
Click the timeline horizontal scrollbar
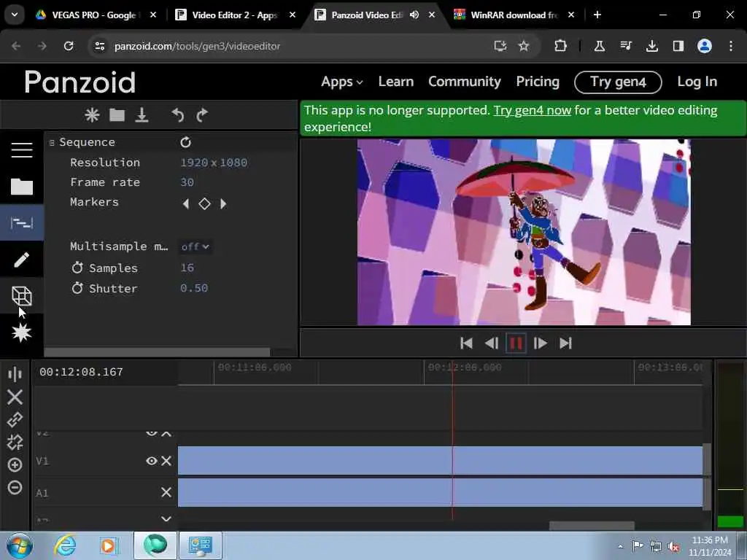click(591, 526)
